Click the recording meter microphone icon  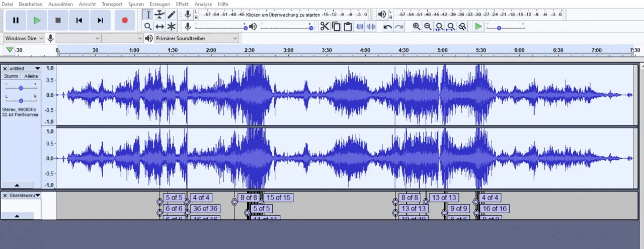[x=188, y=15]
